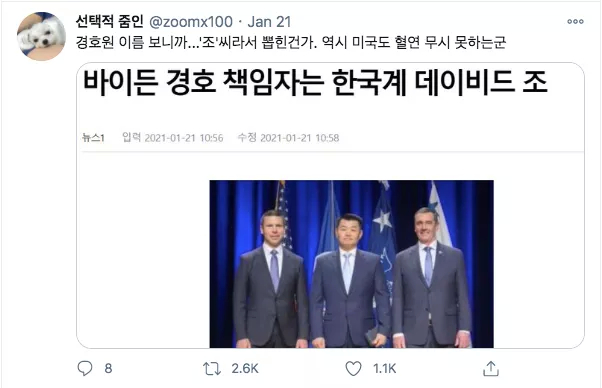Image resolution: width=602 pixels, height=388 pixels.
Task: View the 2.6K retweets count
Action: tap(245, 369)
